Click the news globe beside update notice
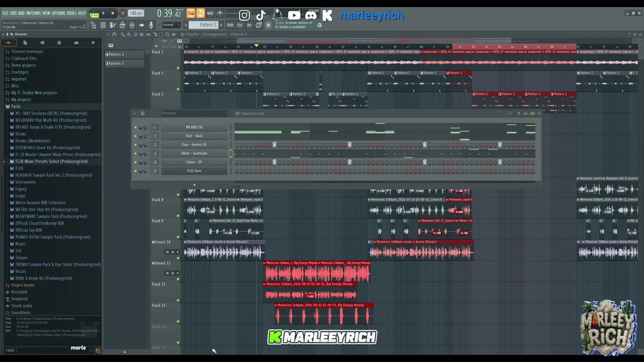The height and width of the screenshot is (362, 644). coord(319,25)
